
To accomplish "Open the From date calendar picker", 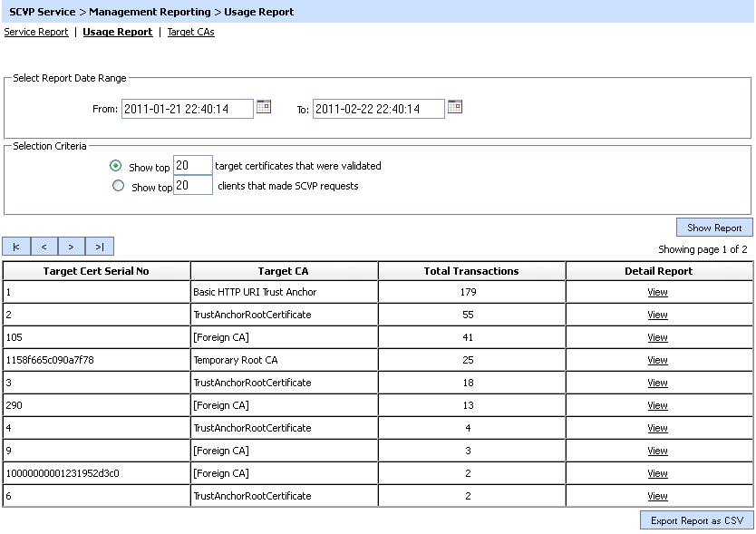I will (x=264, y=107).
